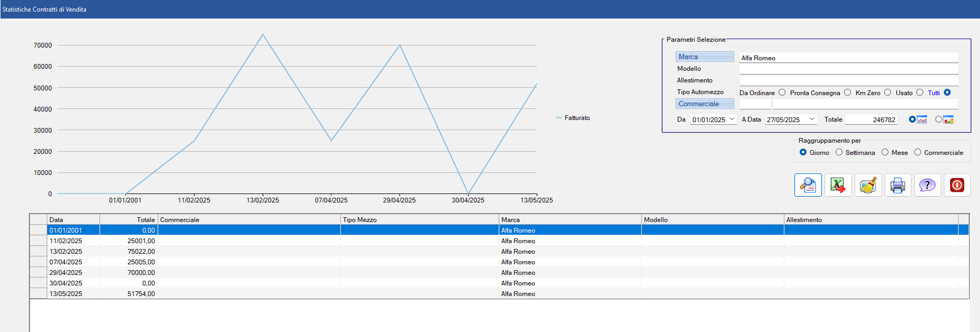
Task: Click the Allestimento column header in the table
Action: pos(871,219)
